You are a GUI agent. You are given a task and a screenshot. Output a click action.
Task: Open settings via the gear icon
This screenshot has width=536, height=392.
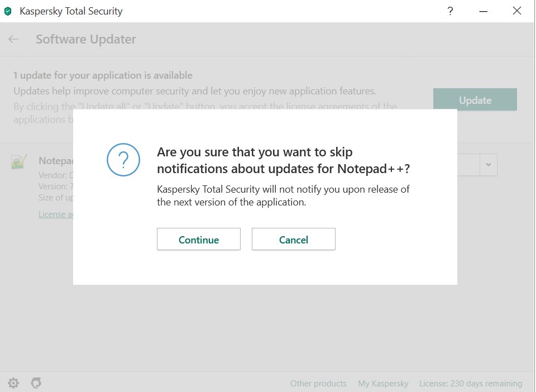13,383
